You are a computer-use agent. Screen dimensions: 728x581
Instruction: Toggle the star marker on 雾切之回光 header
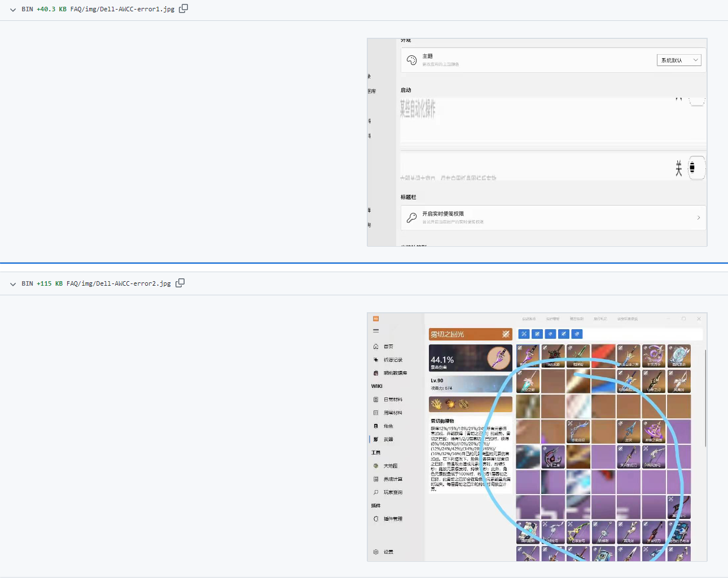[506, 334]
